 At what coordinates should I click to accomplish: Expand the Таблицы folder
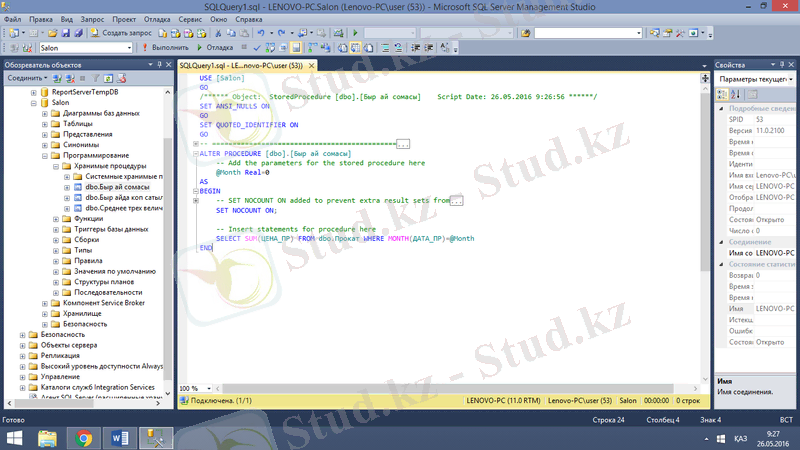45,124
